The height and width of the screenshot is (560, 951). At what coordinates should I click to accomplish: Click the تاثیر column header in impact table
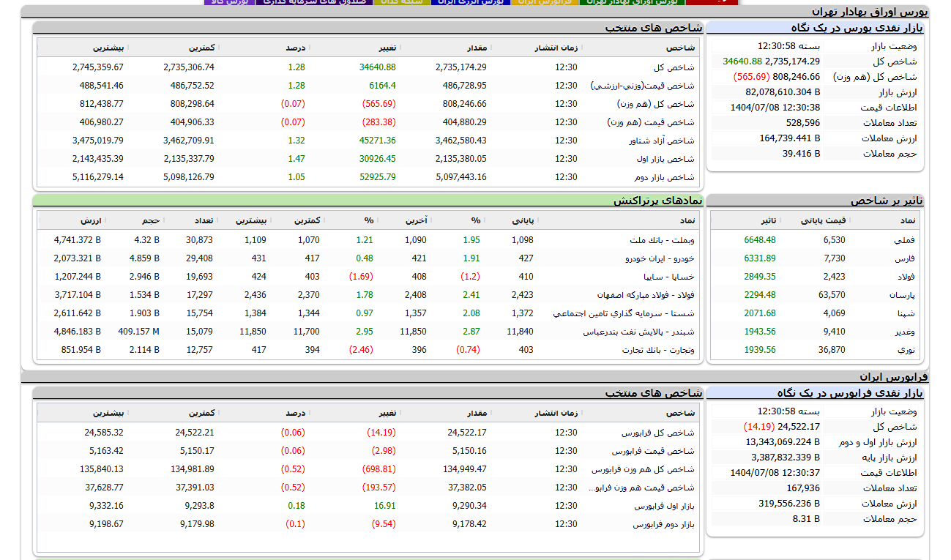click(769, 220)
